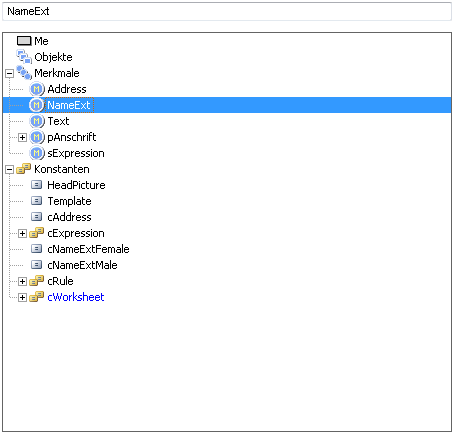This screenshot has height=434, width=454.
Task: Click the NameExt text input field
Action: pyautogui.click(x=227, y=12)
